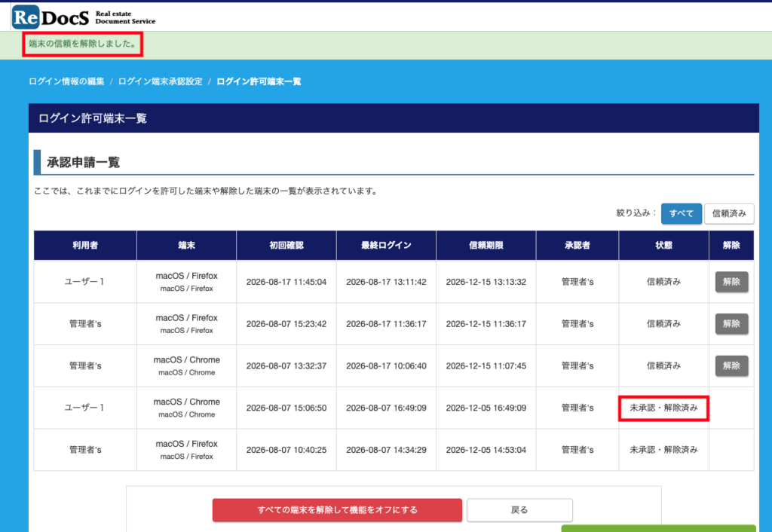Select first login 2026-08-07 10:40:25

pyautogui.click(x=286, y=450)
